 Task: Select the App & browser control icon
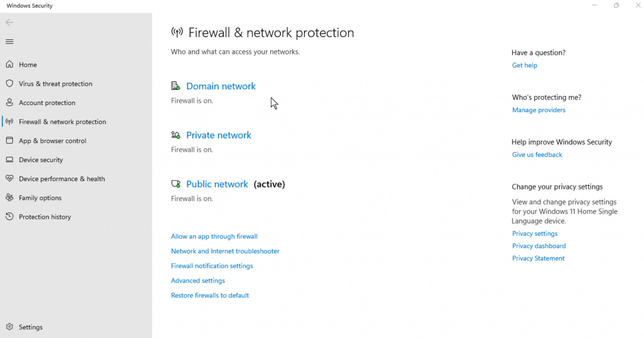click(x=9, y=141)
